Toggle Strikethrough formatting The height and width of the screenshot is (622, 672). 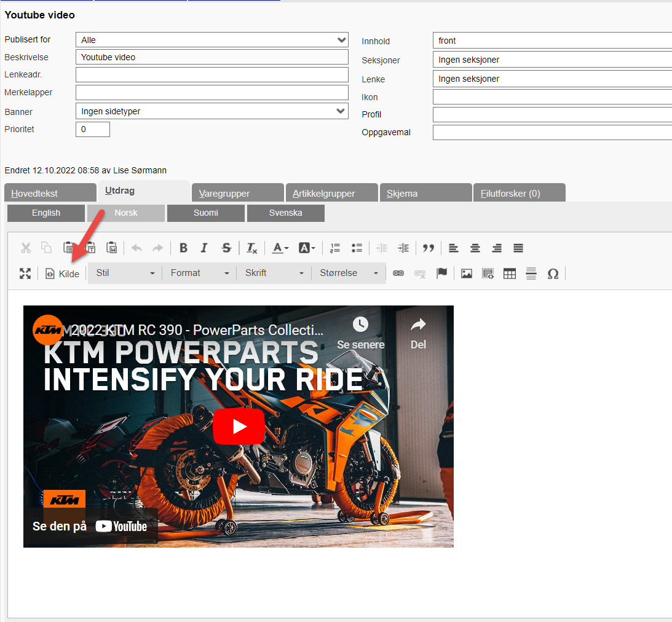tap(226, 248)
